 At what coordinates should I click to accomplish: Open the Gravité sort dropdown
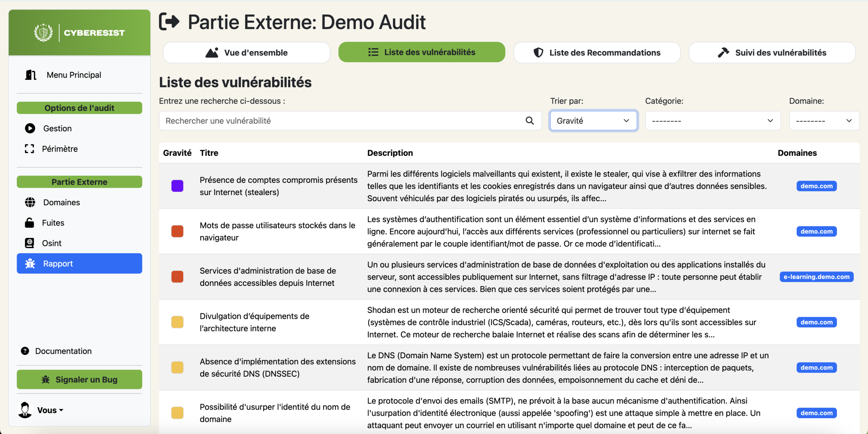tap(593, 121)
